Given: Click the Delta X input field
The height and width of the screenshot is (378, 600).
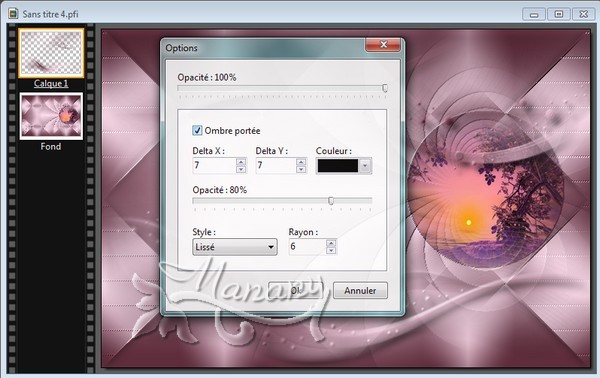Looking at the screenshot, I should pos(214,165).
